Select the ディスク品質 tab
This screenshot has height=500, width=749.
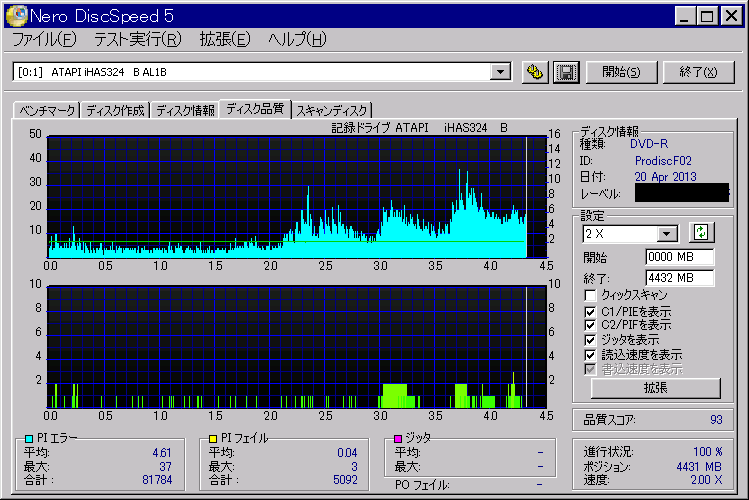tap(255, 109)
